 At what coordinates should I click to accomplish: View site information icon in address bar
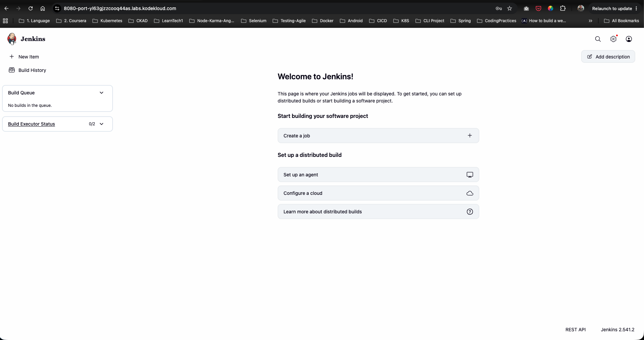pos(57,8)
